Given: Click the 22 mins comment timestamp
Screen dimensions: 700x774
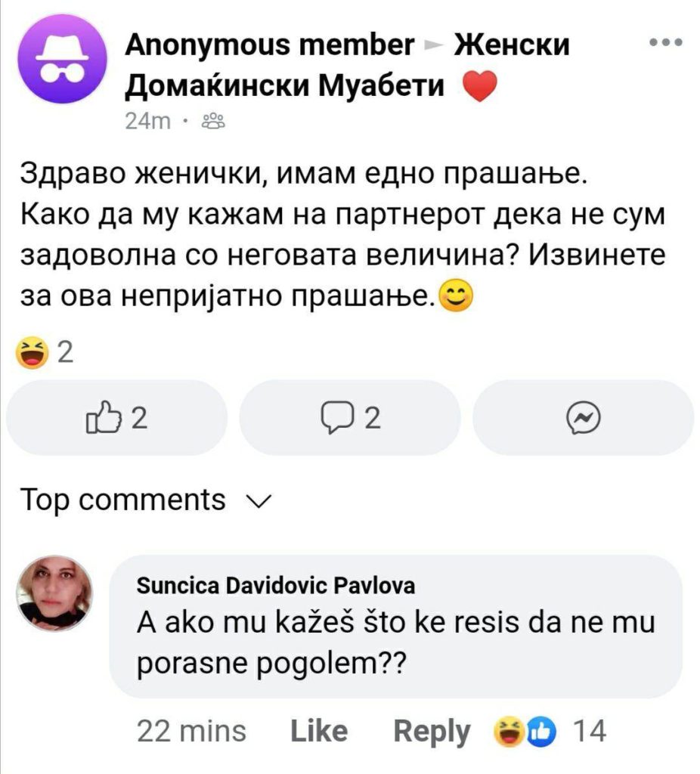Looking at the screenshot, I should click(x=191, y=731).
